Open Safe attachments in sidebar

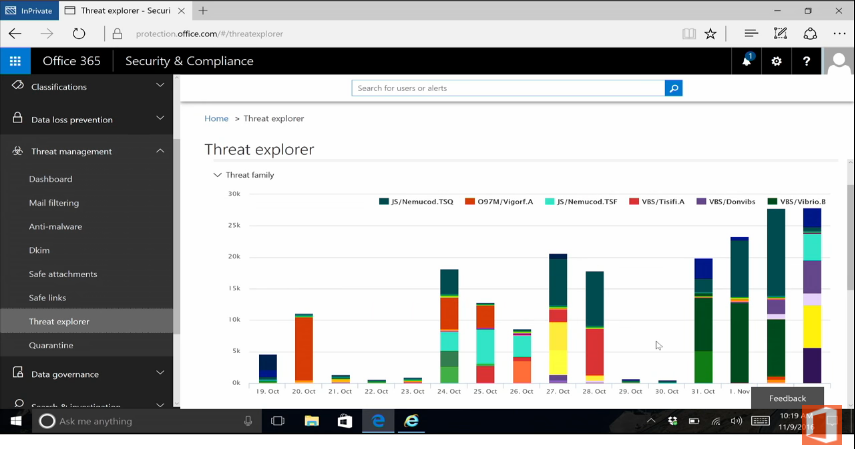pyautogui.click(x=63, y=274)
